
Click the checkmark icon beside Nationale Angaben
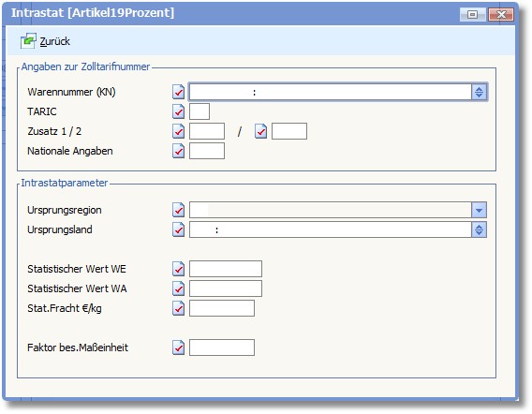click(179, 151)
